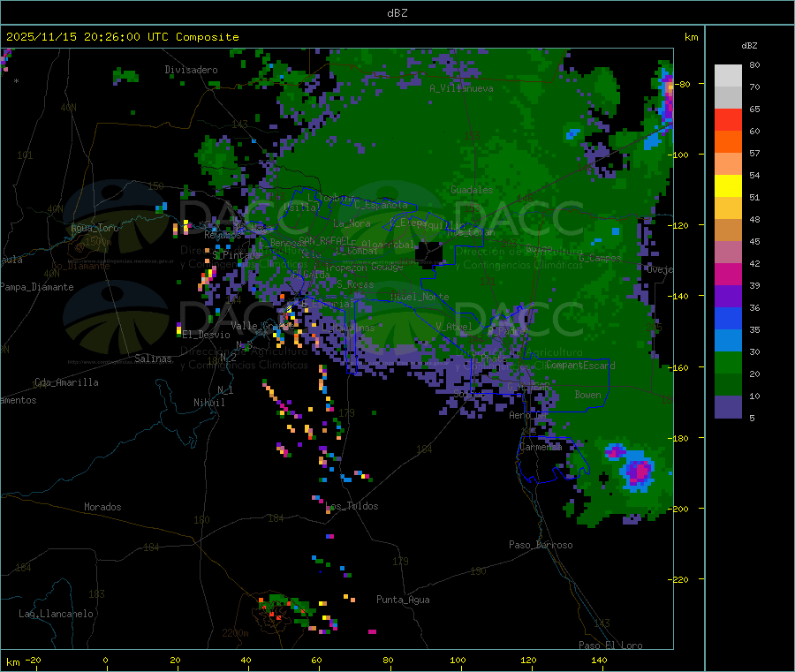Click the slate purple 5-10 dBZ legend swatch
The width and height of the screenshot is (795, 672).
coord(728,407)
